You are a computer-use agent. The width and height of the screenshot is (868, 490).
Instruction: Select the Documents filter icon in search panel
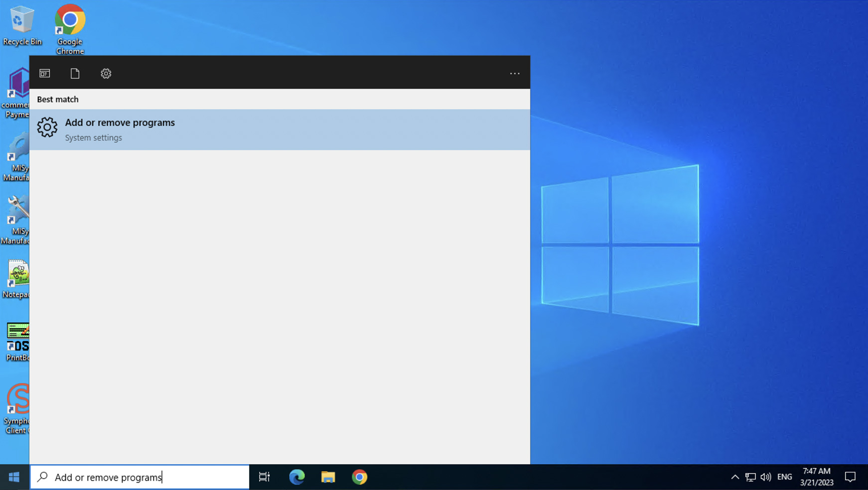[75, 74]
